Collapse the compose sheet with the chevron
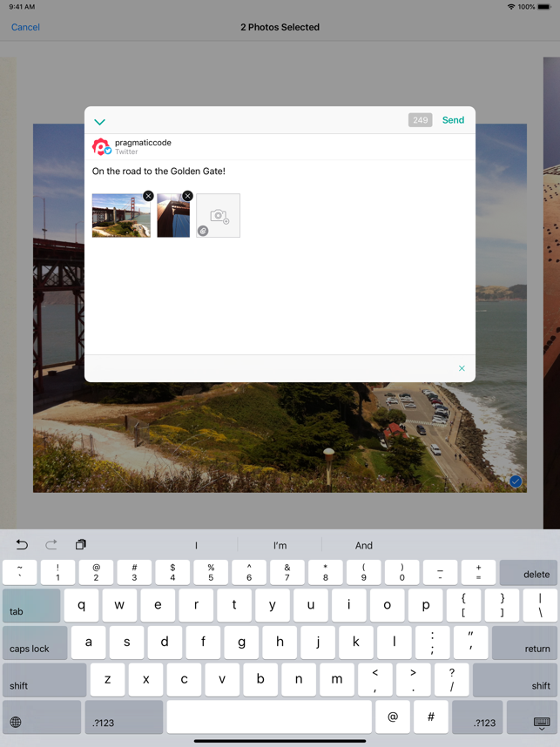The height and width of the screenshot is (747, 560). pyautogui.click(x=99, y=122)
